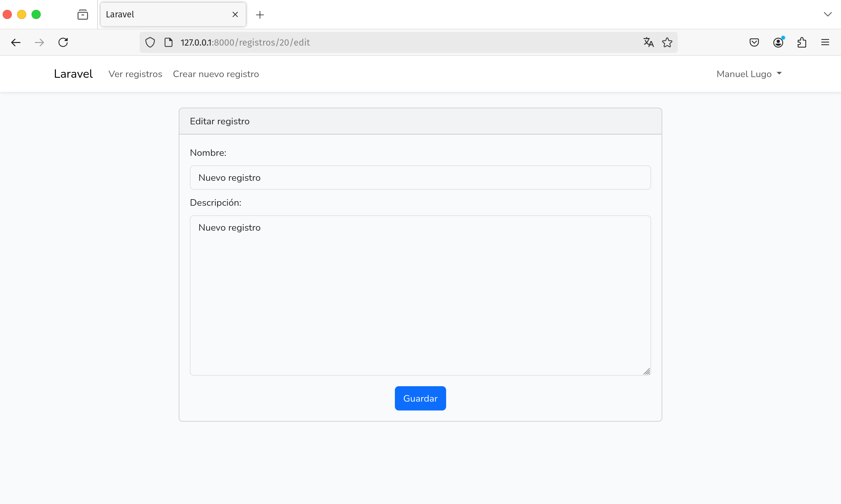Viewport: 841px width, 504px height.
Task: Focus the Nombre text field
Action: tap(420, 178)
